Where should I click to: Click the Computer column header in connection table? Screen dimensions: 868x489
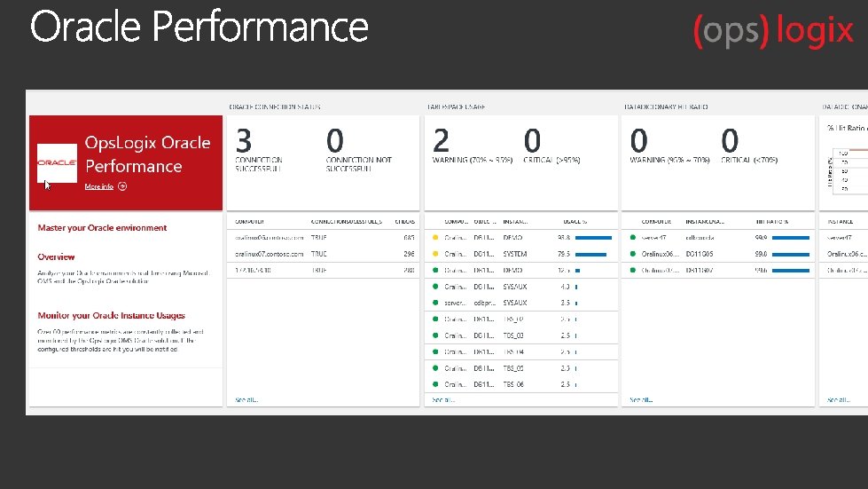pos(250,222)
